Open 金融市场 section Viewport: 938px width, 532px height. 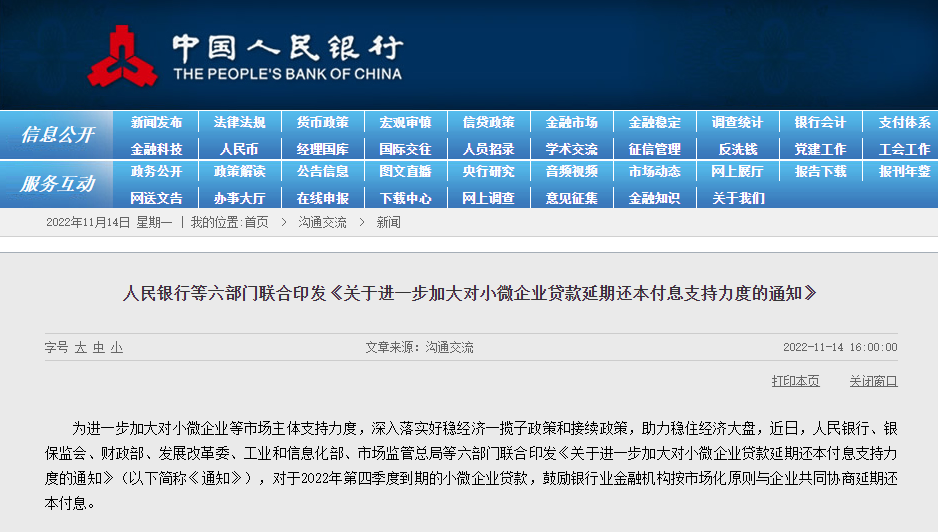click(x=571, y=123)
